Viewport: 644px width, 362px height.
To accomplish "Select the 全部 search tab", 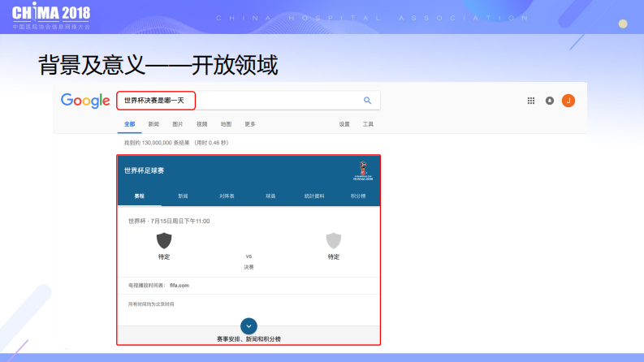I will click(129, 124).
